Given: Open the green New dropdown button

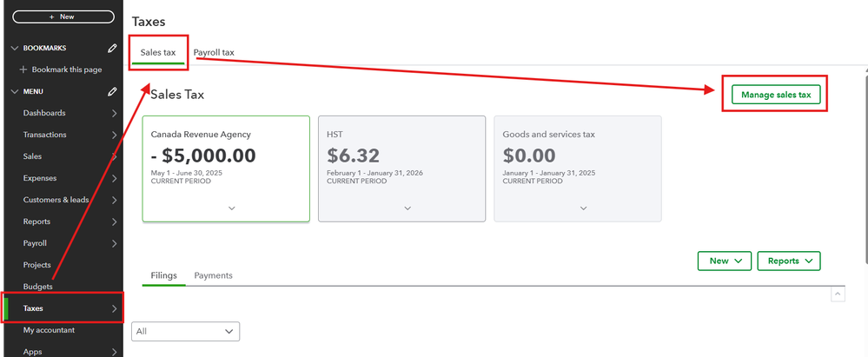Looking at the screenshot, I should point(724,261).
